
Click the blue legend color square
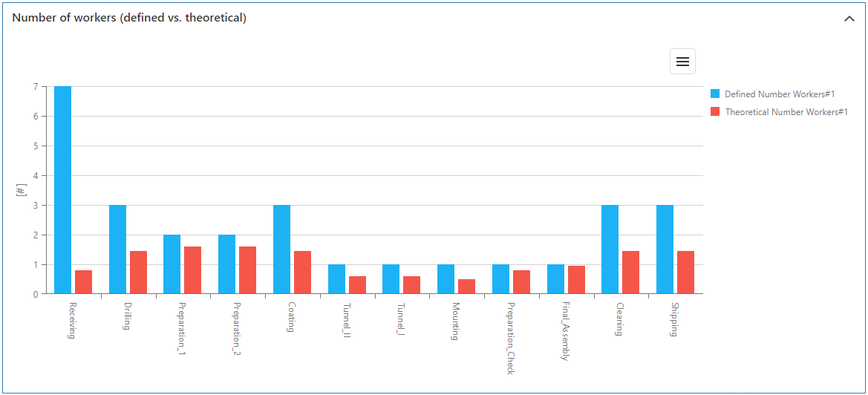pos(716,94)
